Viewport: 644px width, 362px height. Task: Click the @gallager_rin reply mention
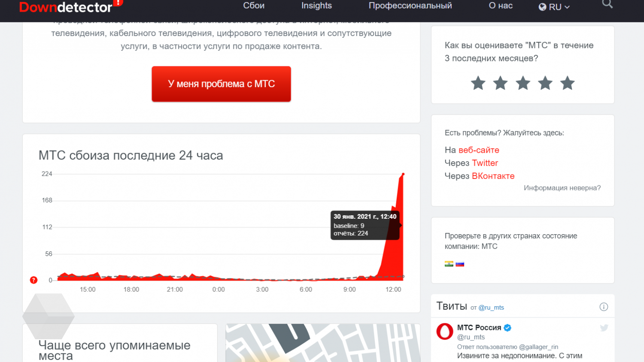click(538, 347)
